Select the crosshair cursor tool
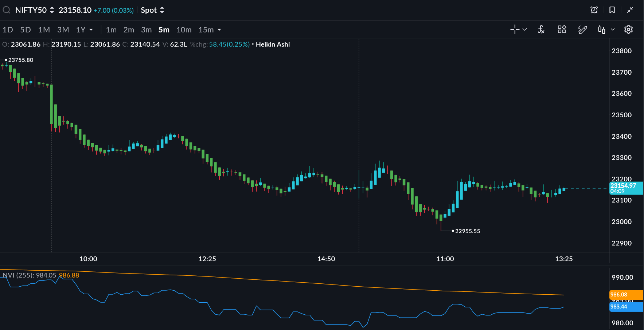This screenshot has height=330, width=644. tap(515, 30)
